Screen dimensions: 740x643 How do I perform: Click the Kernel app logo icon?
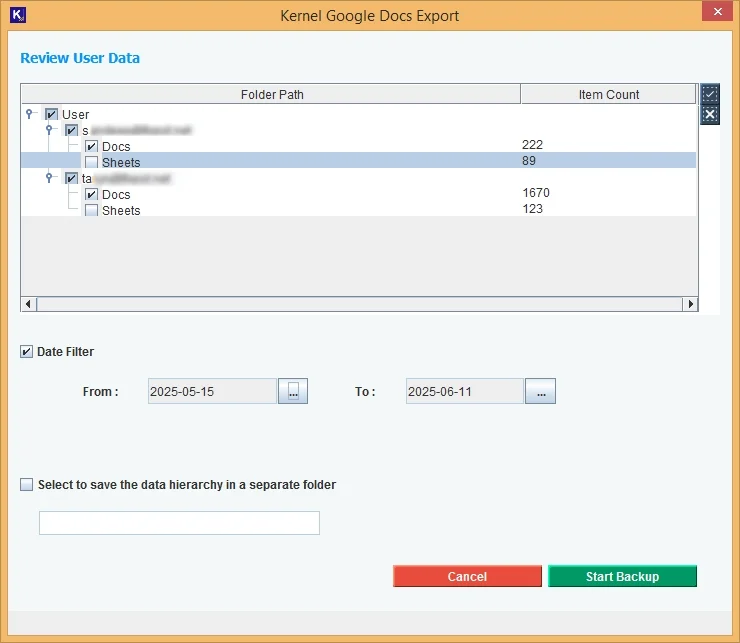point(17,15)
